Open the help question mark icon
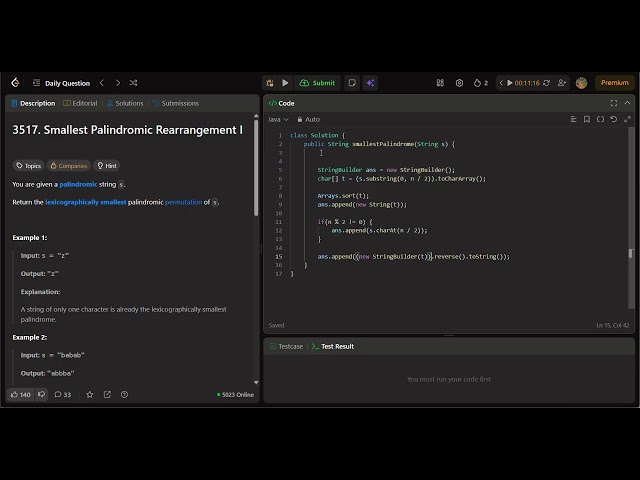Screen dimensions: 640x480 coord(124,395)
